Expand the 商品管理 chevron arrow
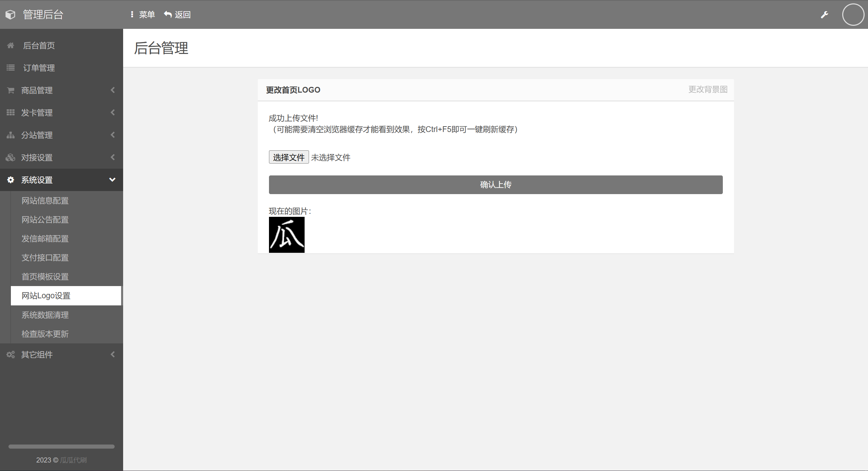The image size is (868, 471). (x=113, y=90)
